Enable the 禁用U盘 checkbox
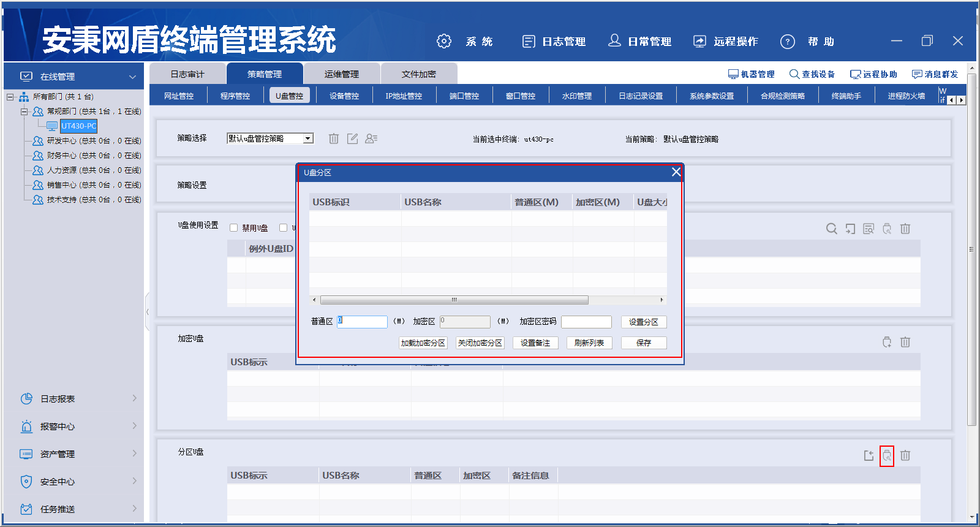 [233, 228]
